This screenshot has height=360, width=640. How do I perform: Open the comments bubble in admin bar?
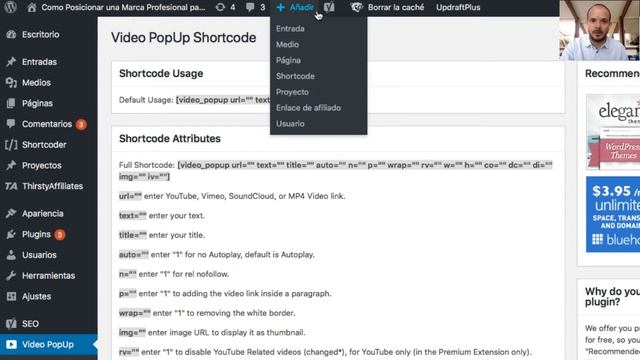(250, 7)
